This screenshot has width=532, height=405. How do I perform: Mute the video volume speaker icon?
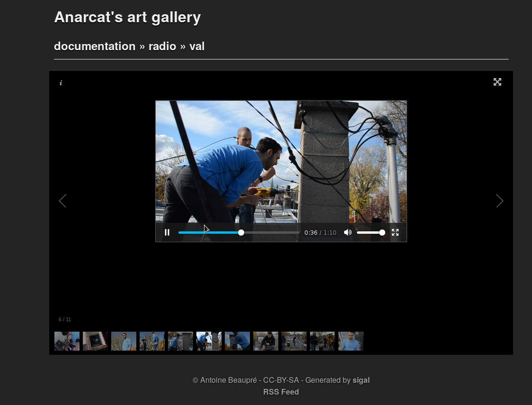[x=348, y=232]
